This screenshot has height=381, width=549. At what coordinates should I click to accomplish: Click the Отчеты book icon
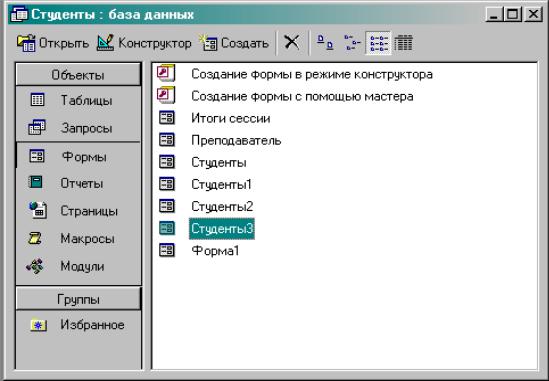coord(35,182)
